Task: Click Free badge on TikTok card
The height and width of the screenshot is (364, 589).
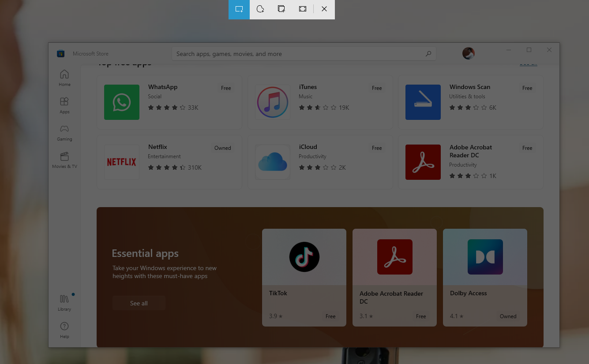Action: tap(330, 316)
